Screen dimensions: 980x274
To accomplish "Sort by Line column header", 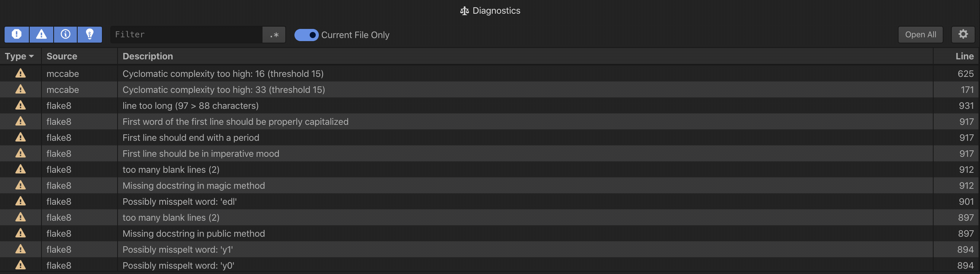I will click(x=964, y=56).
